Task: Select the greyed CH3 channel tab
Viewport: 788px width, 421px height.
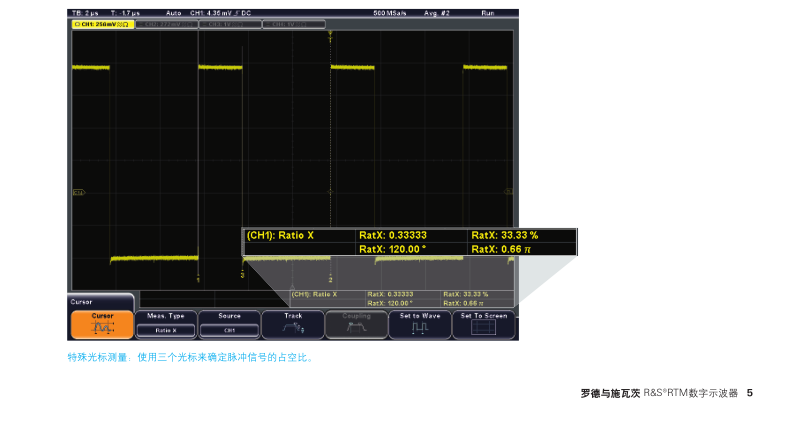Action: (x=230, y=24)
